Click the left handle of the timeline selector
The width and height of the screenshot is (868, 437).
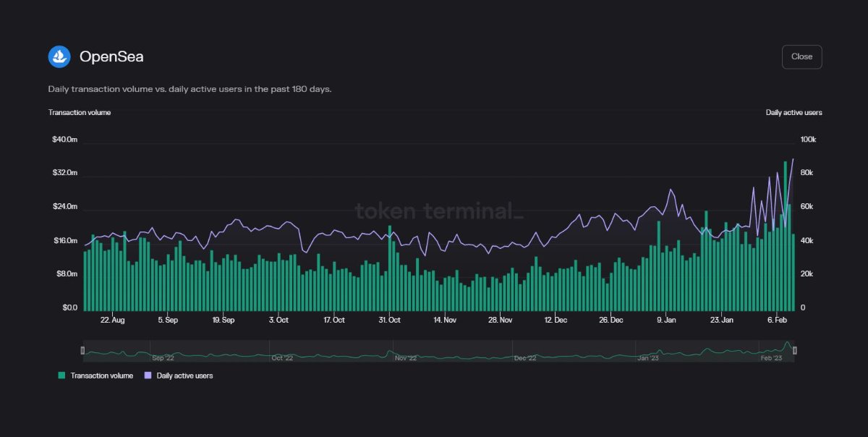[82, 350]
